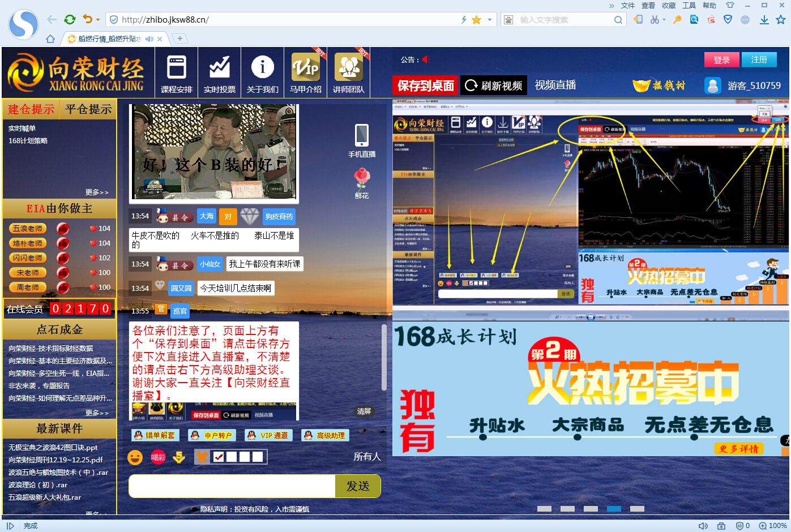Image resolution: width=791 pixels, height=532 pixels.
Task: Click the chat message input field
Action: point(232,486)
